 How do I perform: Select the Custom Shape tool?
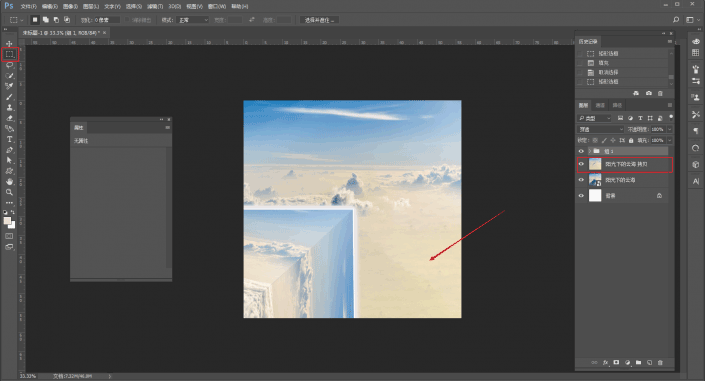(9, 171)
